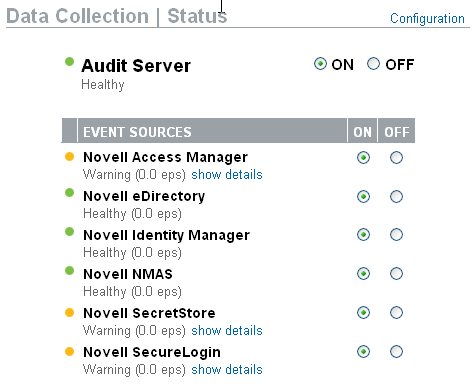
Task: Select ON radio for Novell SecureLogin
Action: pyautogui.click(x=363, y=352)
